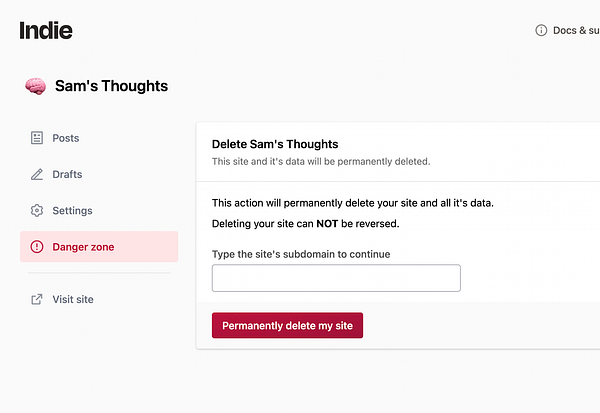Click the Danger zone alert icon
This screenshot has height=413, width=600.
tap(37, 247)
